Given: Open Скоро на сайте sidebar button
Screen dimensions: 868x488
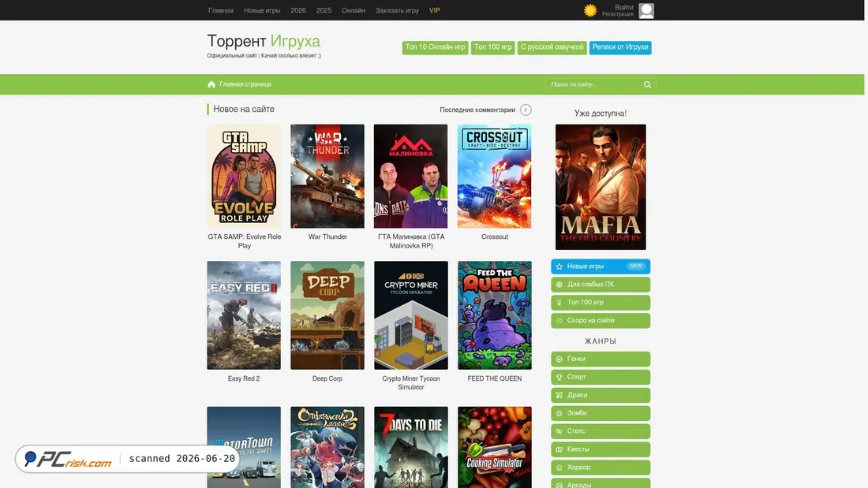Looking at the screenshot, I should tap(600, 320).
